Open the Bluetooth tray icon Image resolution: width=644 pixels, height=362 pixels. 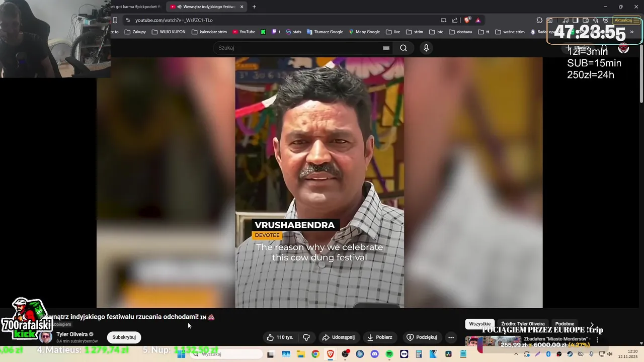click(548, 354)
